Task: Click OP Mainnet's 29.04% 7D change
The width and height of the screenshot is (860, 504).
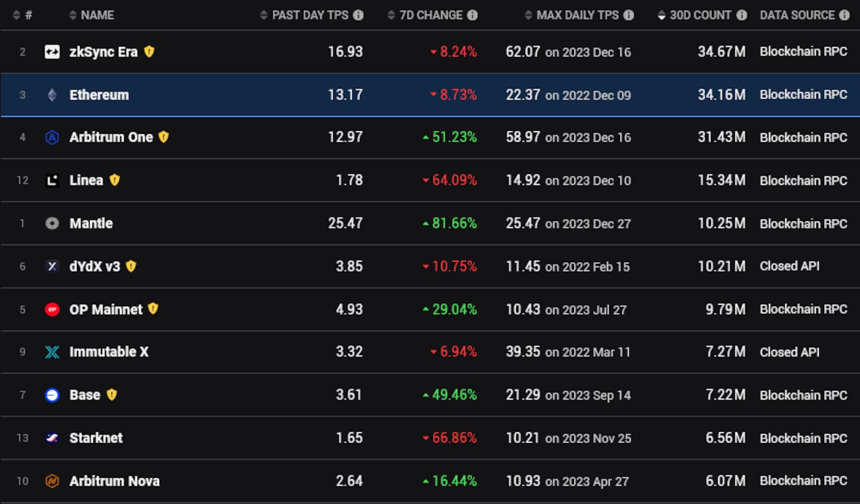Action: pos(449,309)
